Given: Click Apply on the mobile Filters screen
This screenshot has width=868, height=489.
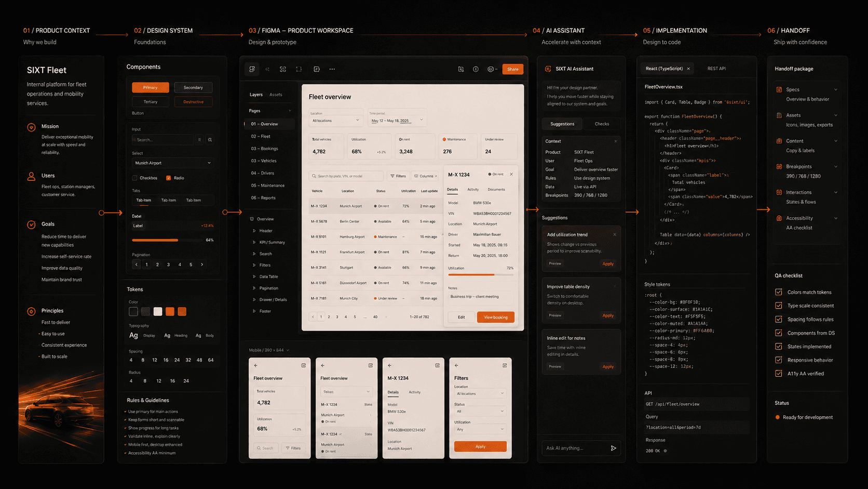Looking at the screenshot, I should pos(480,446).
